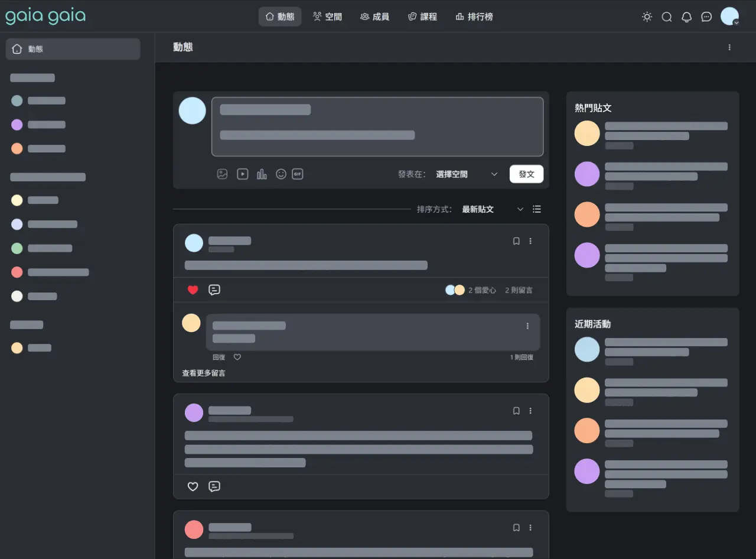Open the poll creation icon in the composer
Screen dimensions: 756x559
click(262, 174)
